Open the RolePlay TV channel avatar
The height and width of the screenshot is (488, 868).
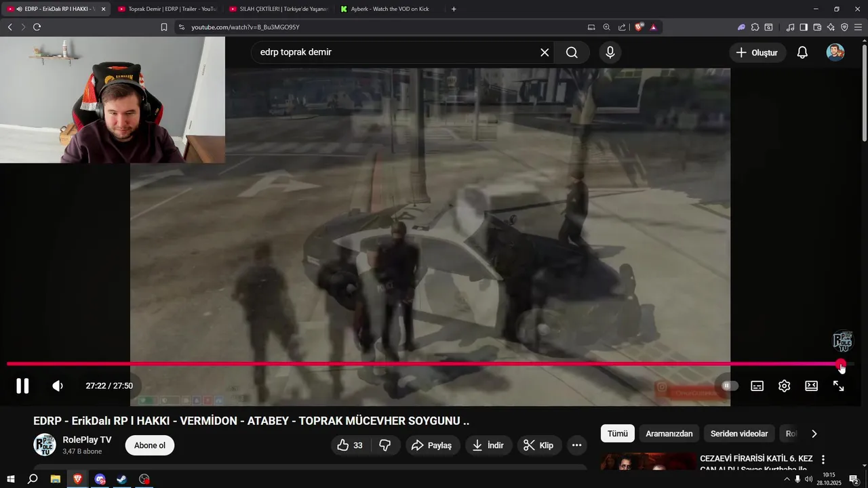pos(45,445)
